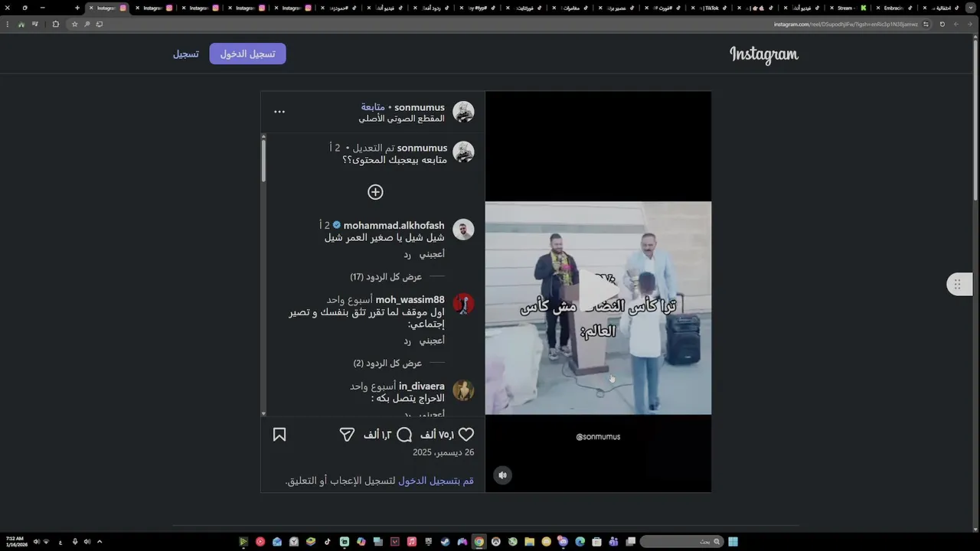Viewport: 980px width, 551px height.
Task: Open the tab search dropdown arrow
Action: click(972, 8)
